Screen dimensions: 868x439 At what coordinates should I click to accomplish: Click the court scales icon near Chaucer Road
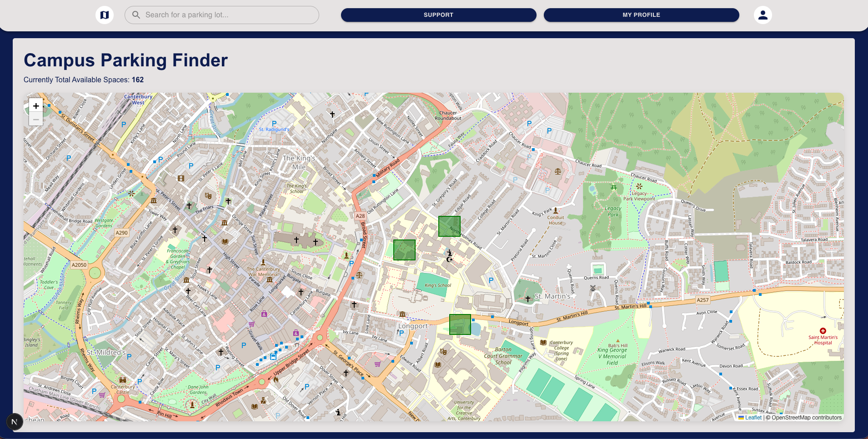pyautogui.click(x=558, y=172)
